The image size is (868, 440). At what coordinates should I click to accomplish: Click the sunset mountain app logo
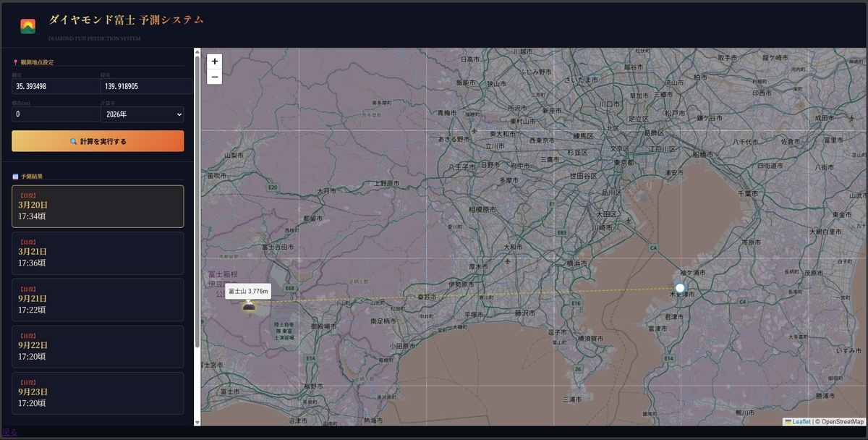27,26
